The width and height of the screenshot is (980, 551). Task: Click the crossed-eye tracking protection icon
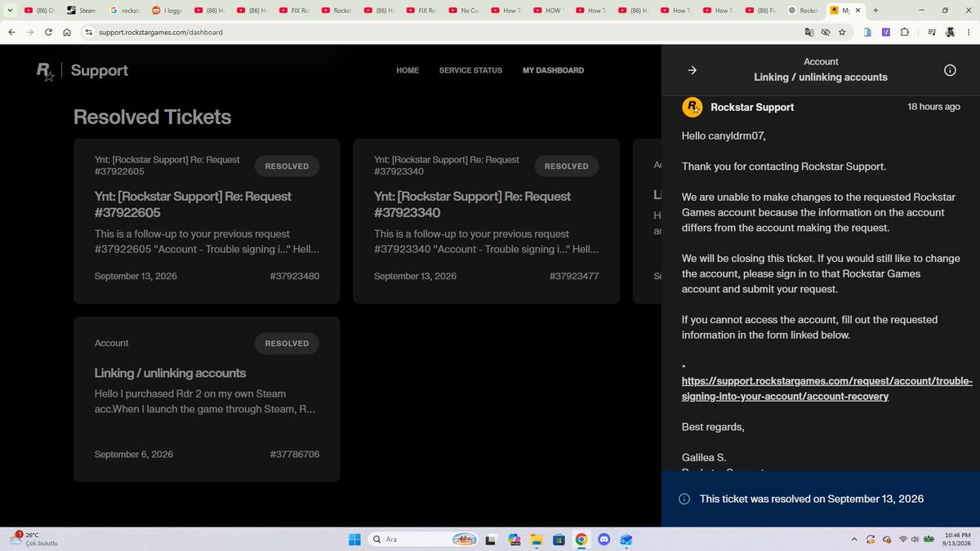coord(826,33)
